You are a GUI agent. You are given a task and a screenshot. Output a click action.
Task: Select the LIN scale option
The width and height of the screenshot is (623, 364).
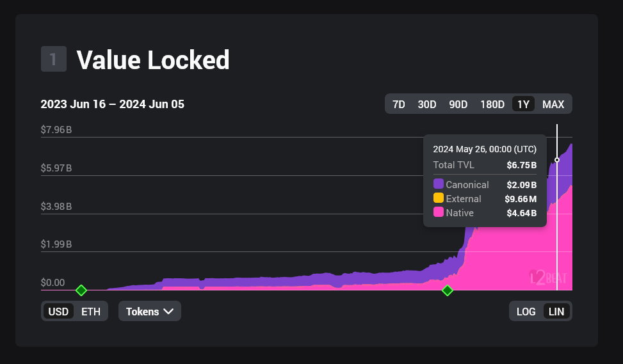556,312
